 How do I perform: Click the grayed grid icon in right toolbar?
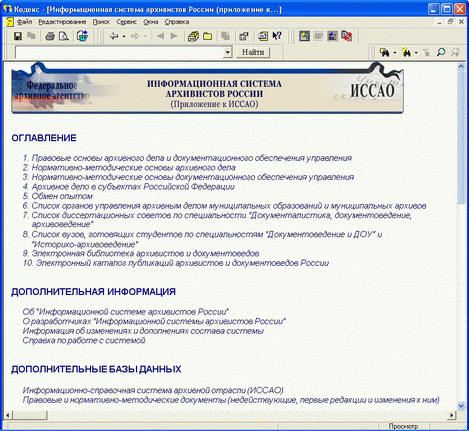tap(318, 36)
